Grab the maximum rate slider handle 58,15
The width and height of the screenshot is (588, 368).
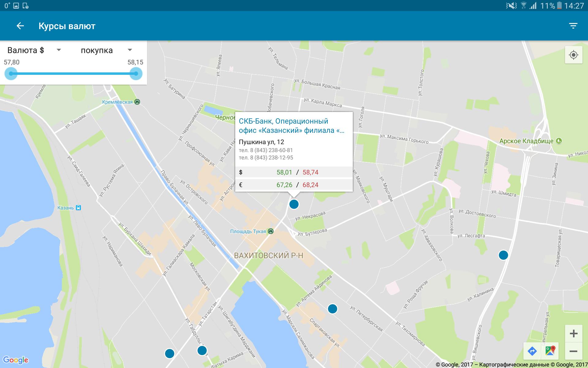(136, 74)
